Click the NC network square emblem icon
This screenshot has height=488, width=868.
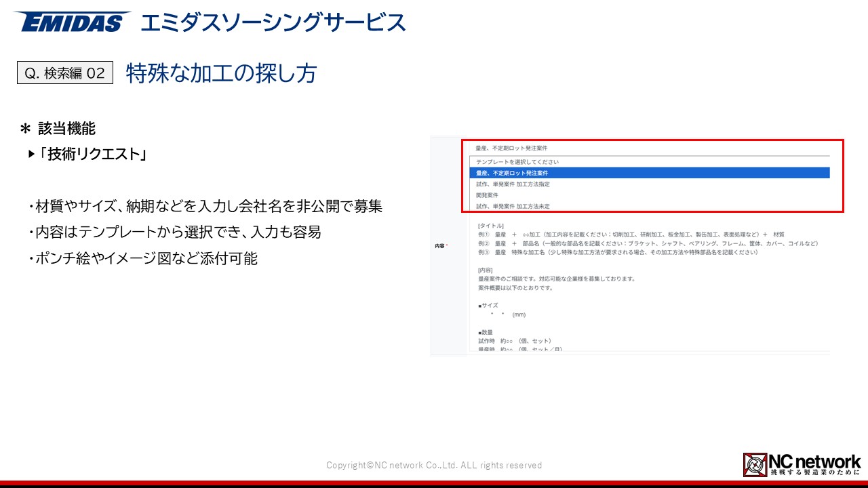pyautogui.click(x=755, y=465)
